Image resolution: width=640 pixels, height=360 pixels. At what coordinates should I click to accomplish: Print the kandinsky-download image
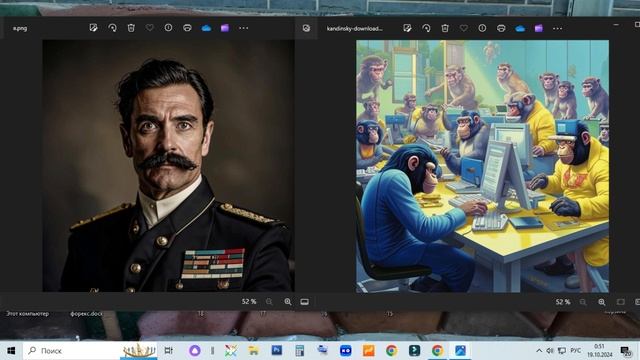coord(501,28)
